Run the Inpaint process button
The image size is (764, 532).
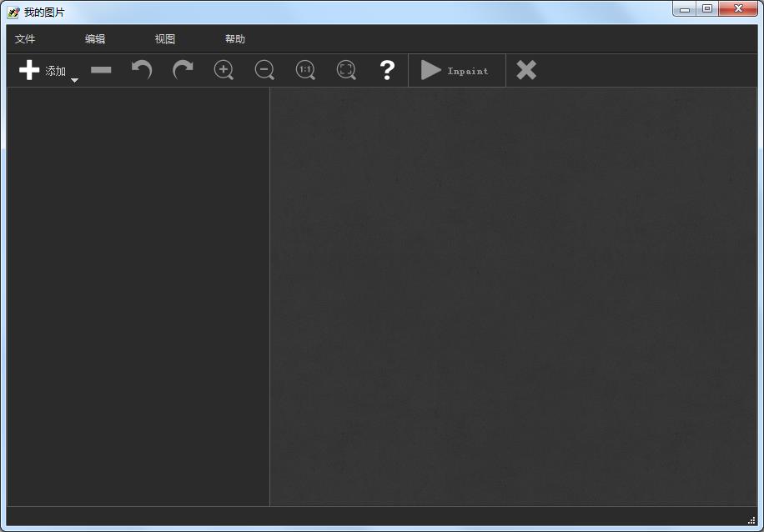click(x=455, y=71)
